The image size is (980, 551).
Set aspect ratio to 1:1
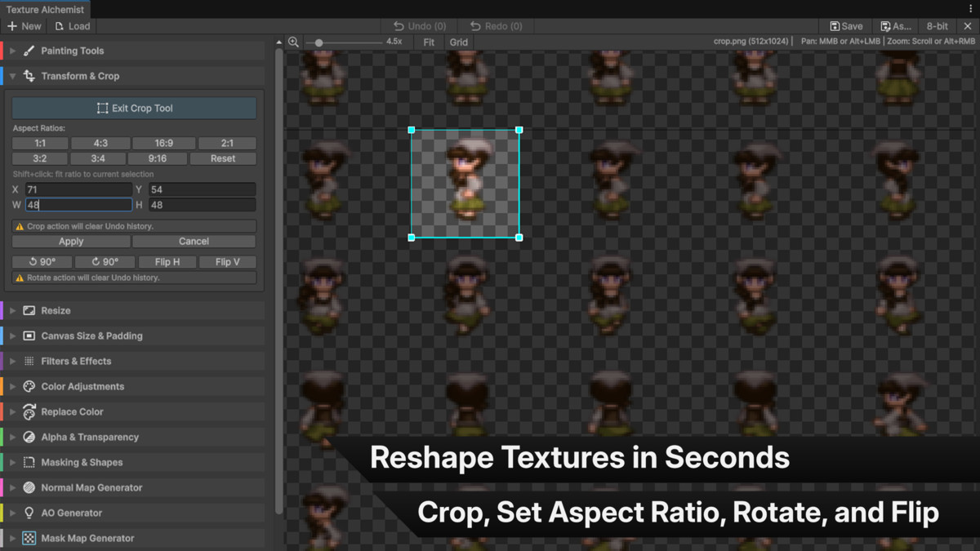point(40,143)
